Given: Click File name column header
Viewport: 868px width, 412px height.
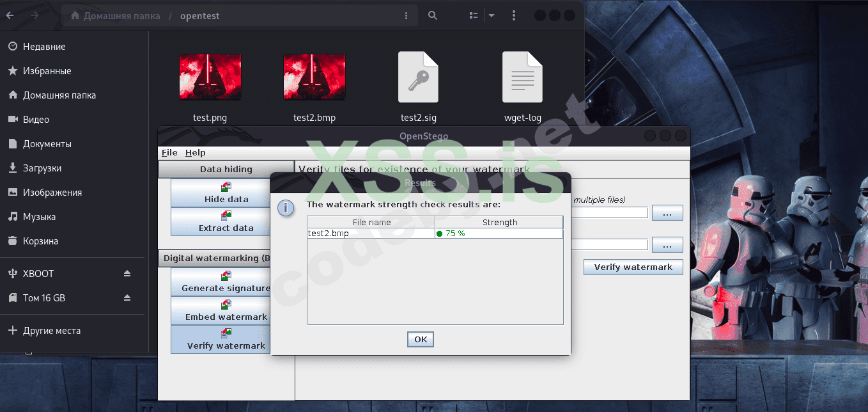Looking at the screenshot, I should (371, 223).
